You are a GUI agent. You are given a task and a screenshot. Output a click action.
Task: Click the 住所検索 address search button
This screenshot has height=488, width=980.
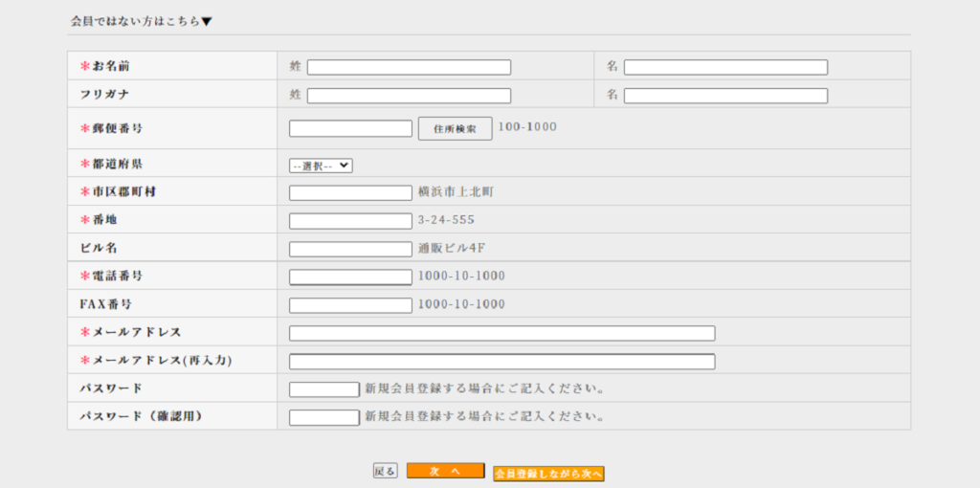click(x=455, y=129)
